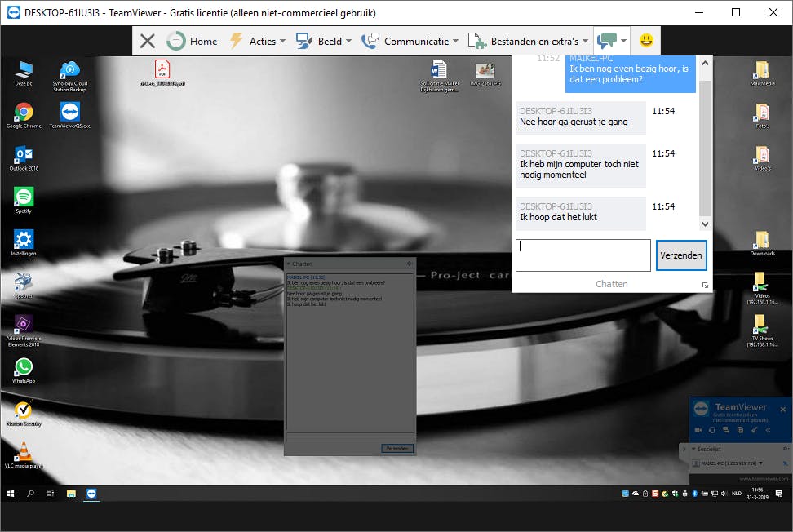
Task: Open Outlook 2016 desktop icon
Action: [24, 158]
